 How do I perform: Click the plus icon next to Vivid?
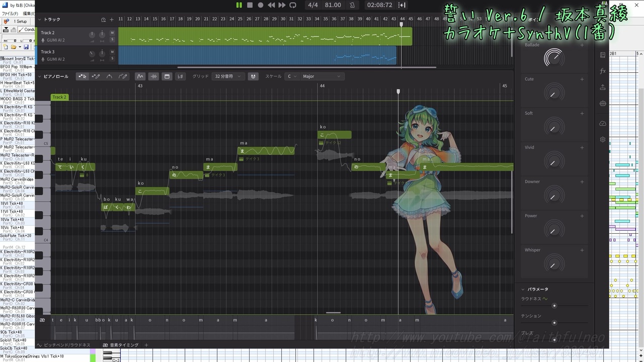pos(582,147)
